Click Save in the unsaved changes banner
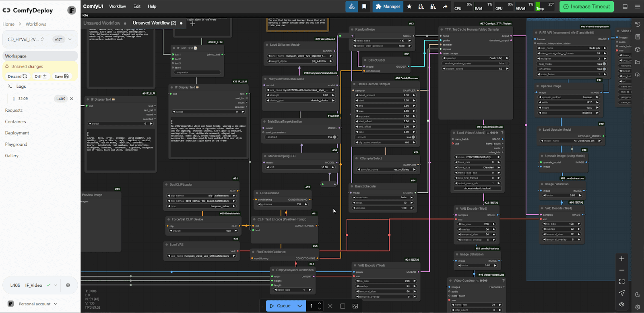Viewport: 644px width, 313px height. 62,76
